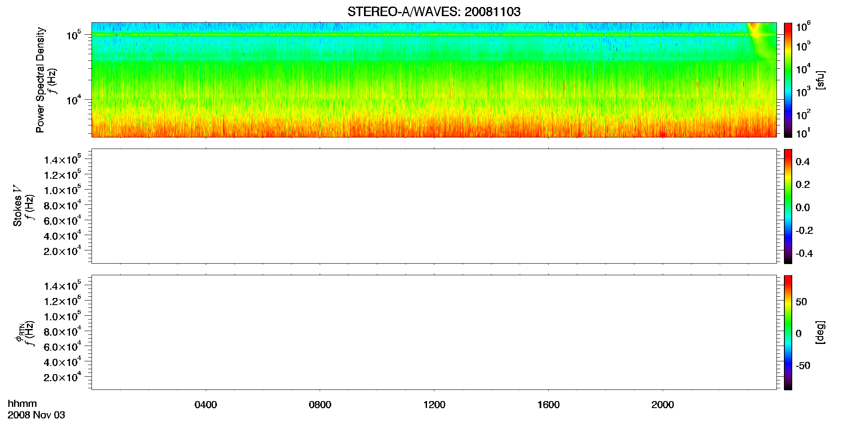868x447 pixels.
Task: Click the 1600 time axis label
Action: pos(548,405)
